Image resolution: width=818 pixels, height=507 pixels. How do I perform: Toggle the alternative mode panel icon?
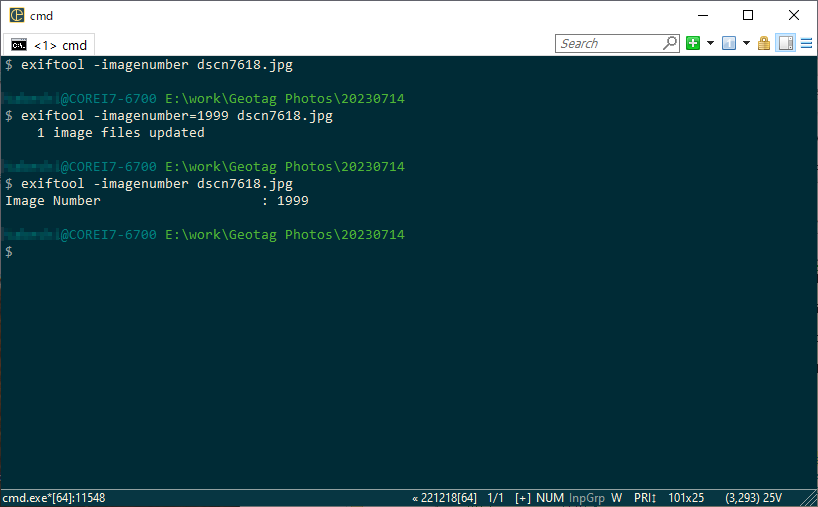tap(786, 43)
